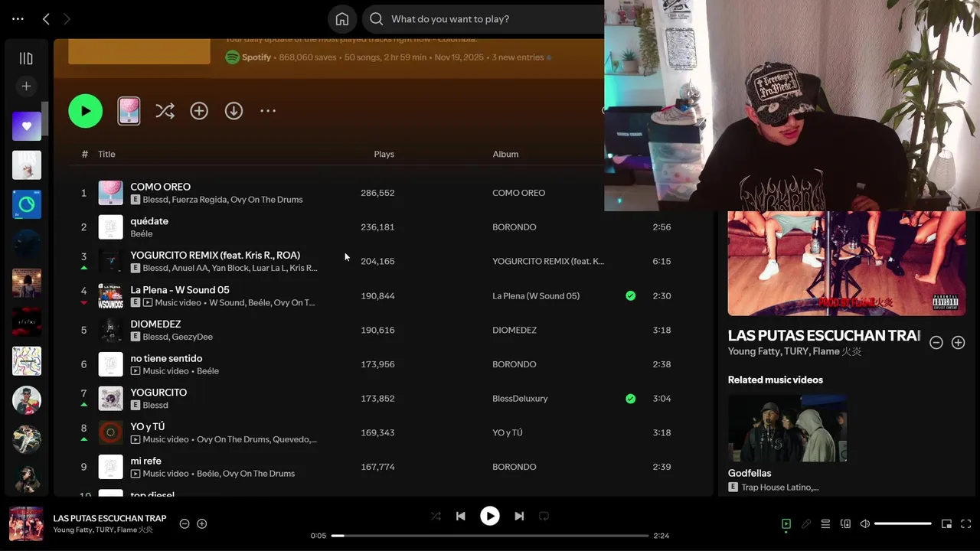Open LAS PUTAS ESCUCHAN TRAP title in right panel
The height and width of the screenshot is (551, 980).
coord(824,336)
